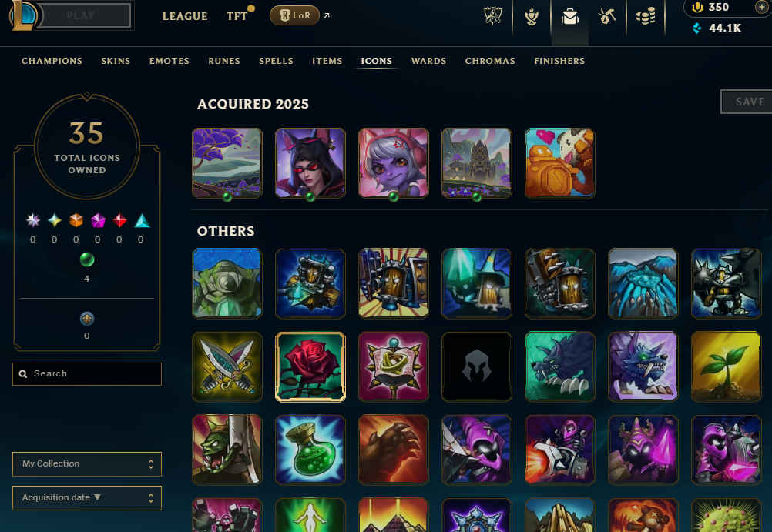Viewport: 772px width, 532px height.
Task: Select the green potion flask icon
Action: [310, 450]
